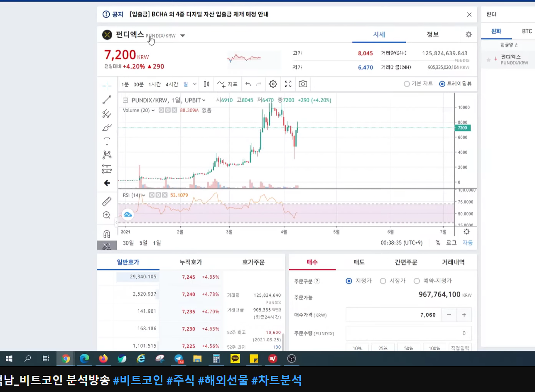Take a chart snapshot with camera icon

coord(303,84)
